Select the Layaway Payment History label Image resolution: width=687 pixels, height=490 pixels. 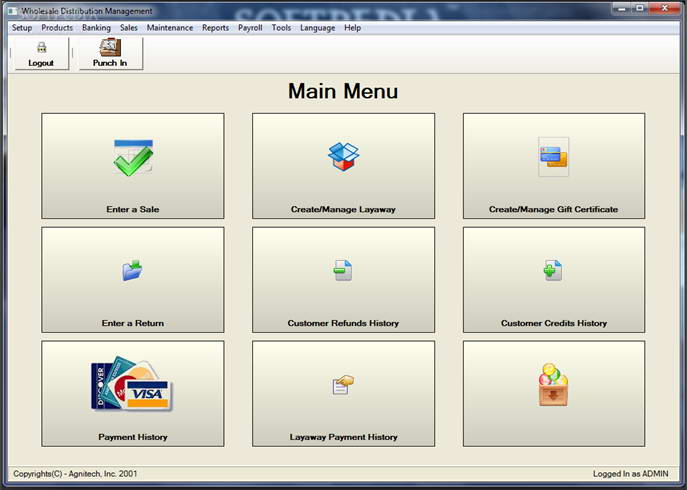(x=344, y=437)
